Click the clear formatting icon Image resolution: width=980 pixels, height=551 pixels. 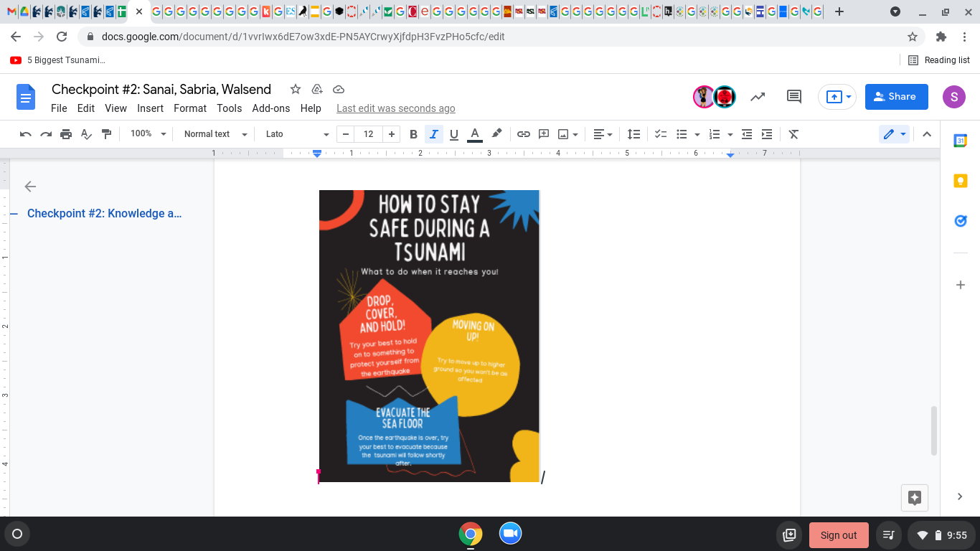tap(793, 134)
